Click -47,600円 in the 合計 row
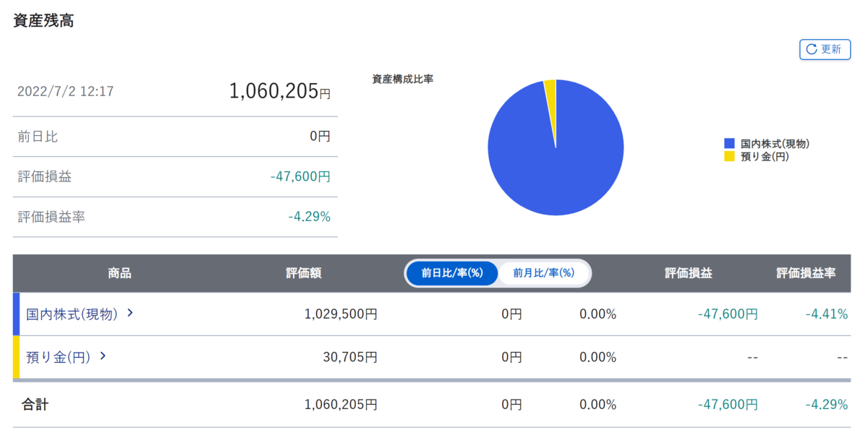This screenshot has width=868, height=435. tap(728, 405)
